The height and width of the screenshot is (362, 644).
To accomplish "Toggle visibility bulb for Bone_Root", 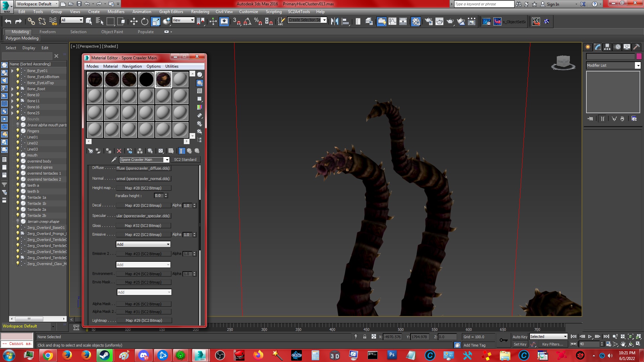I will pos(18,89).
